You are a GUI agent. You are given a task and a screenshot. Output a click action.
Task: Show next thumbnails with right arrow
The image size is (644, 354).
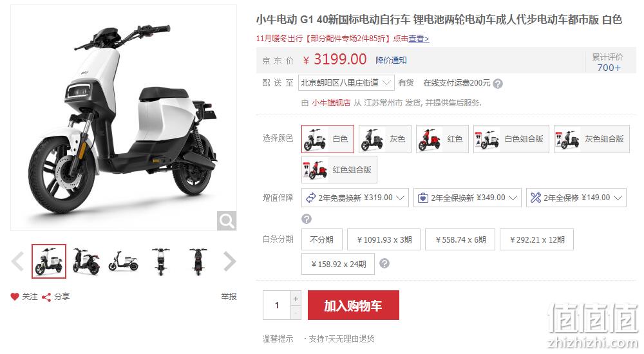coord(230,261)
